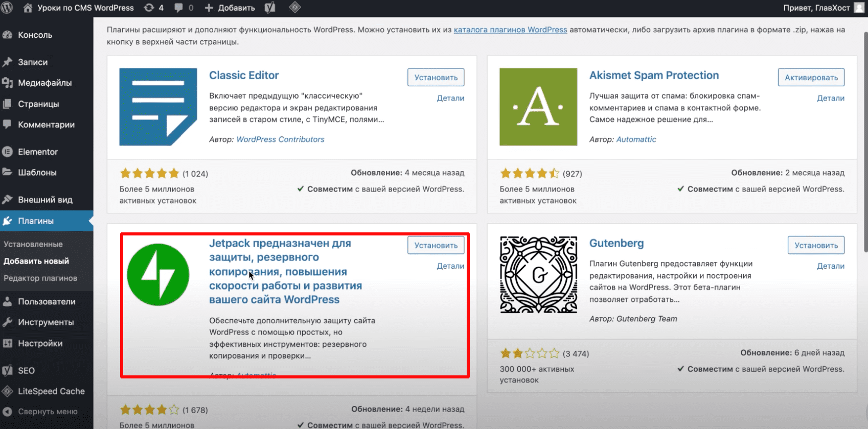
Task: Open the comments bubble in admin bar
Action: click(x=184, y=8)
